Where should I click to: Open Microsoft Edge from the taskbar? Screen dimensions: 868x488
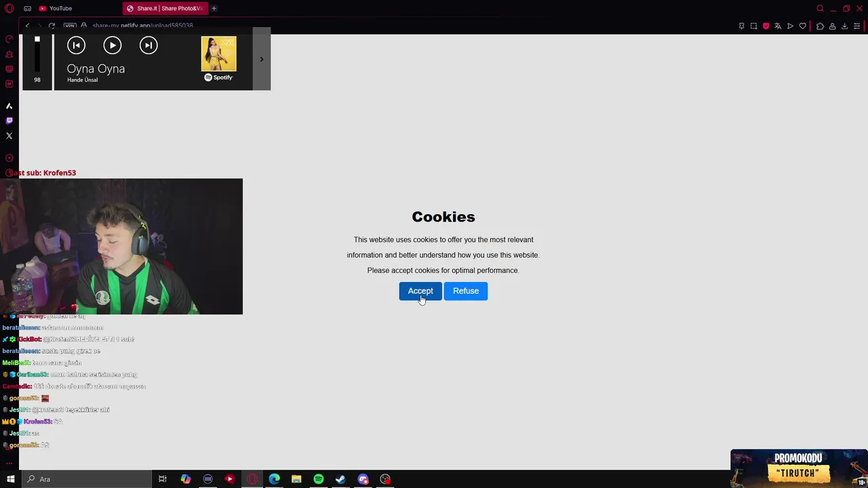coord(274,479)
